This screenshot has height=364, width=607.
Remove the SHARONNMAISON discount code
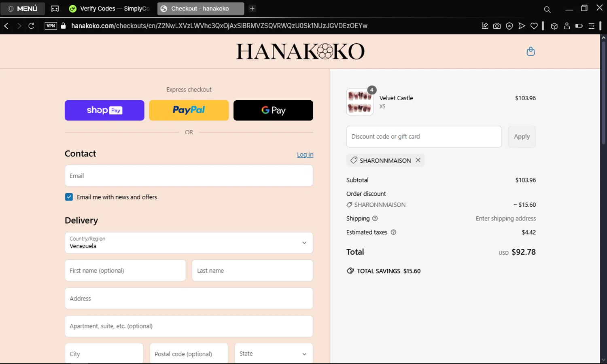418,160
